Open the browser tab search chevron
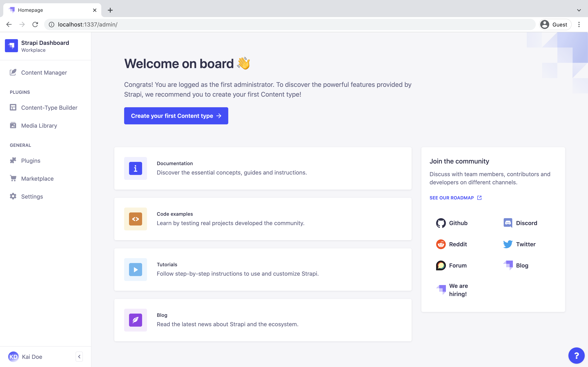The width and height of the screenshot is (588, 367). point(579,10)
